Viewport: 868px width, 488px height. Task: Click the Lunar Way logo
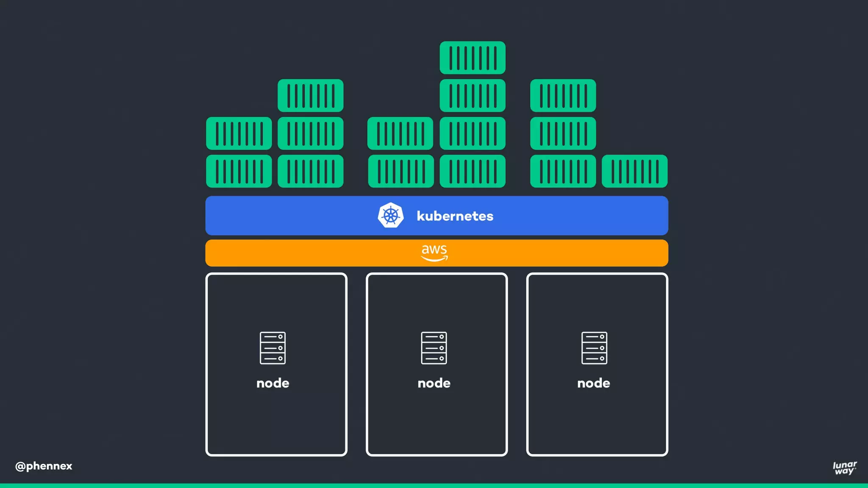tap(844, 468)
